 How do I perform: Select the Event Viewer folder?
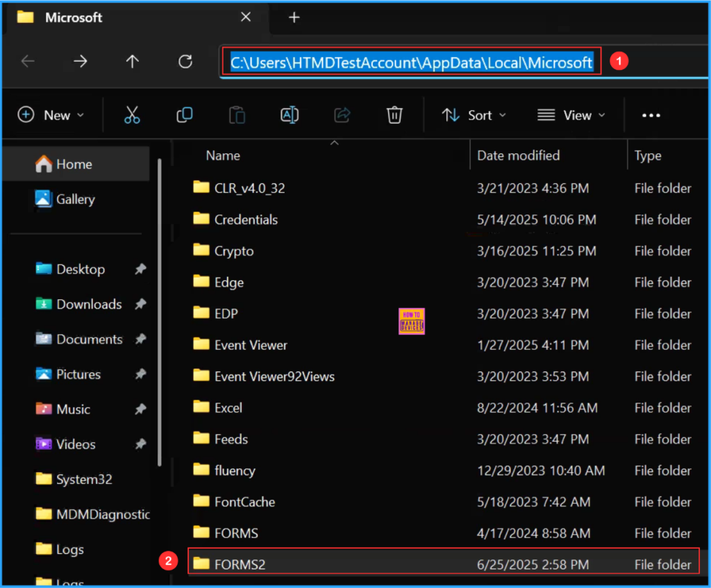click(x=444, y=345)
